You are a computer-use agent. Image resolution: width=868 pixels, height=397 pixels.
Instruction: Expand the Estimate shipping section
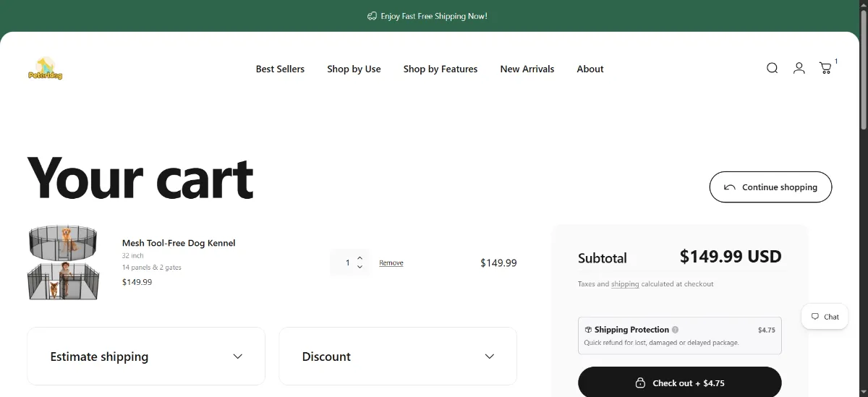click(146, 357)
